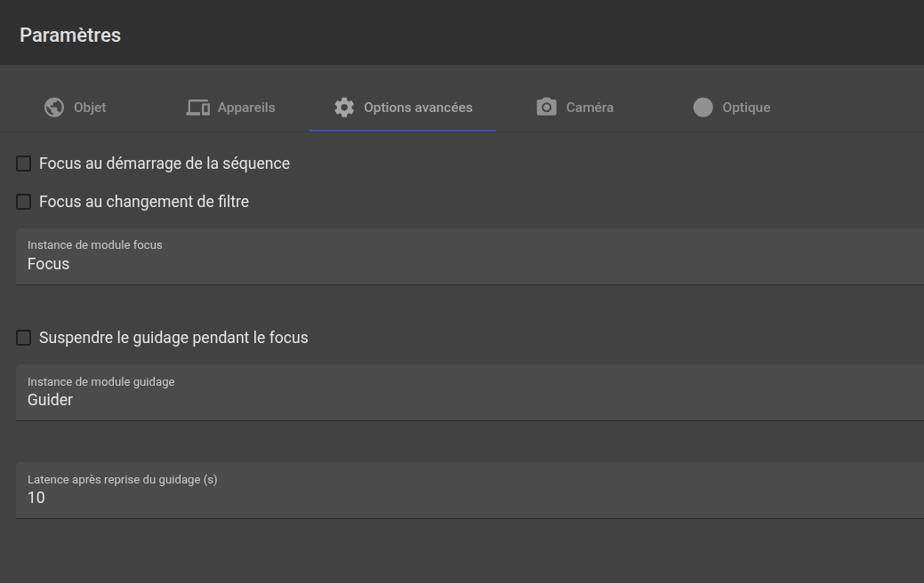Go to the Caméra tab label

(590, 108)
